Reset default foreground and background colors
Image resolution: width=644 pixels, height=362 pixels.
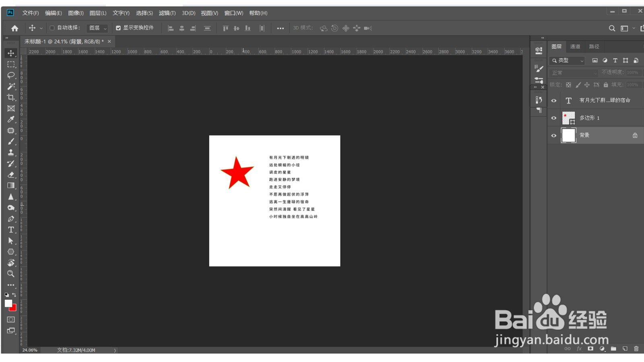pyautogui.click(x=7, y=295)
